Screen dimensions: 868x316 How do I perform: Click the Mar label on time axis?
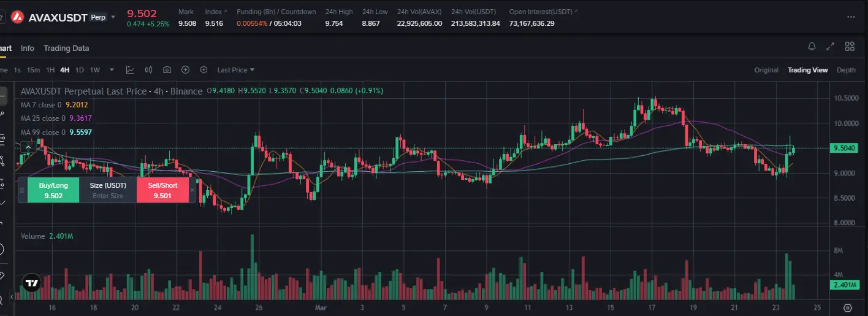click(x=319, y=307)
